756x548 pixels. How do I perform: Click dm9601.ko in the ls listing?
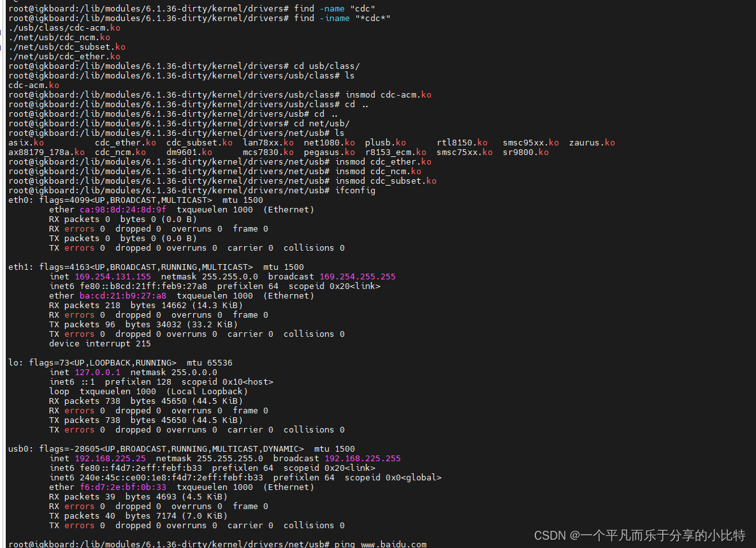(189, 152)
